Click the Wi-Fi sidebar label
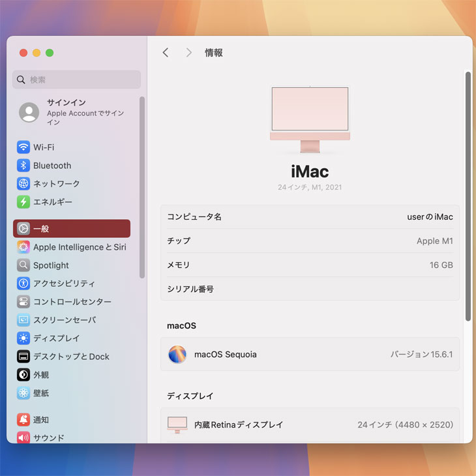This screenshot has width=476, height=476. click(x=44, y=147)
